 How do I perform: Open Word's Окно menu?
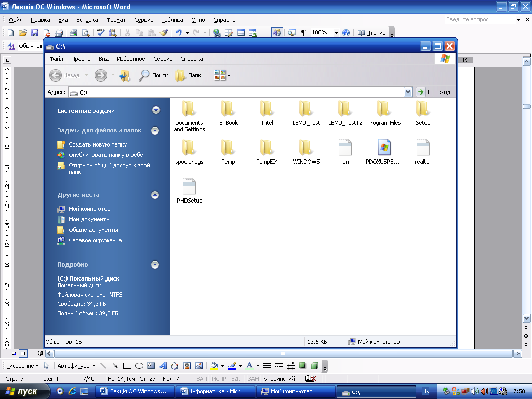[198, 20]
